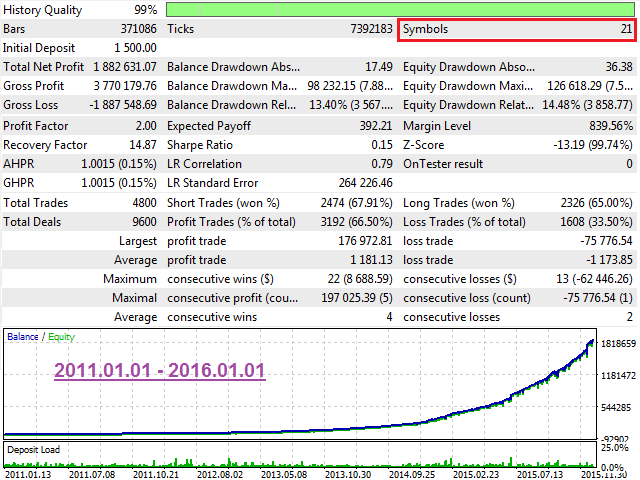This screenshot has height=480, width=640.
Task: Click the balance curve near its peak
Action: point(591,342)
